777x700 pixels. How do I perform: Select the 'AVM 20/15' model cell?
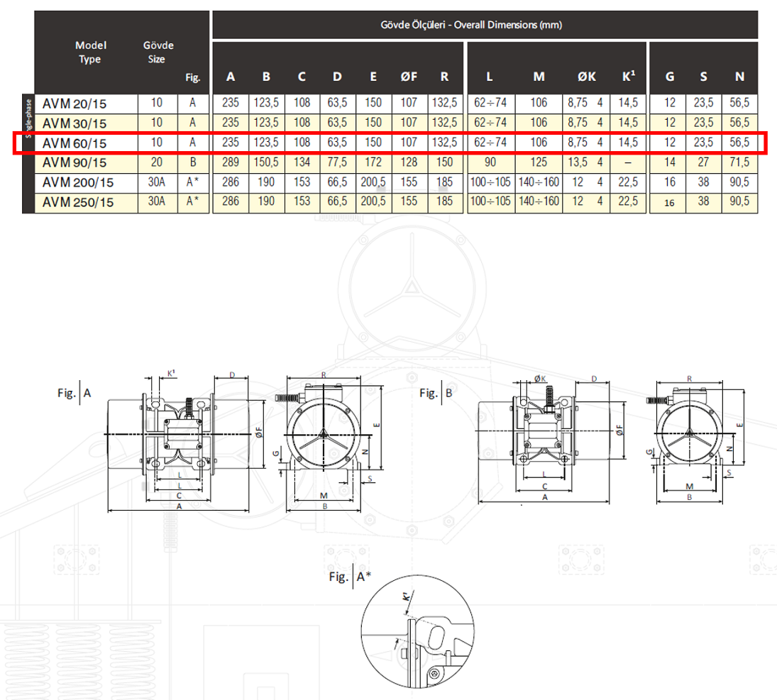[87, 104]
